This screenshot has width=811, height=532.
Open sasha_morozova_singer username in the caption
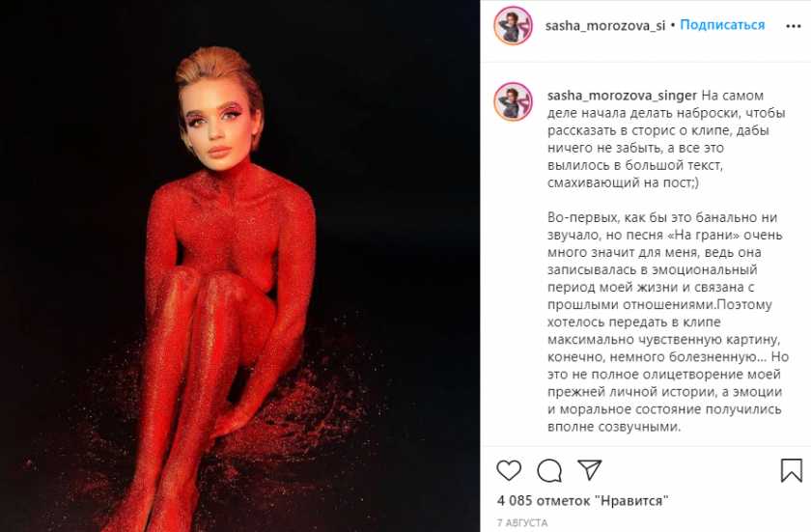coord(622,96)
